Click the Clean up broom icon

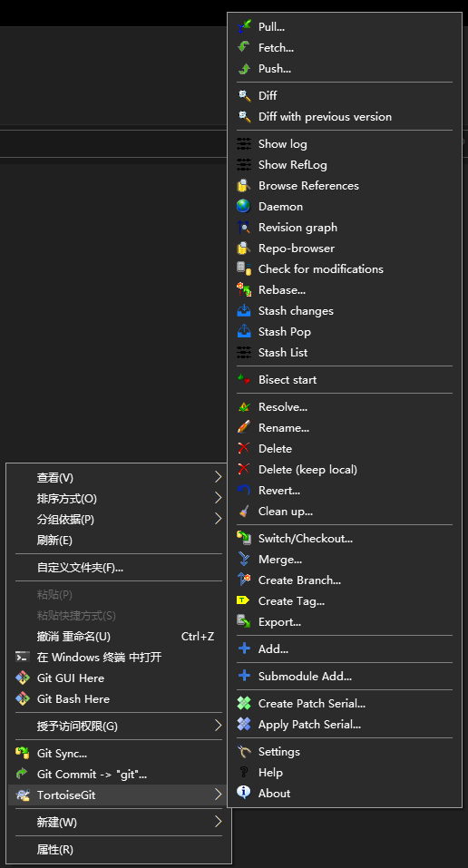244,511
